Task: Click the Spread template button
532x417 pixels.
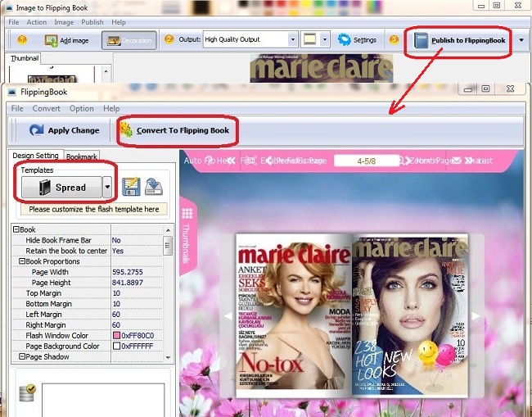Action: (x=61, y=187)
